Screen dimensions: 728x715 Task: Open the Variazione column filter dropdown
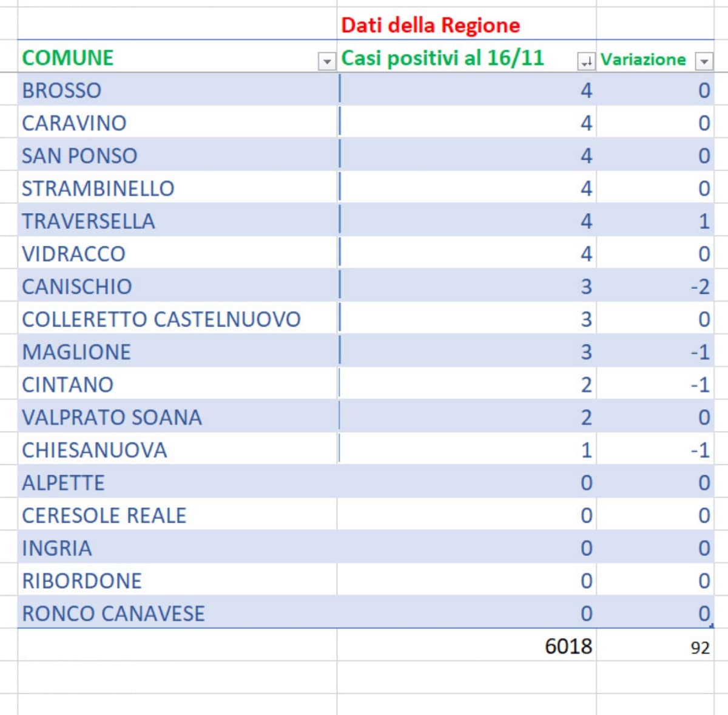(x=704, y=61)
